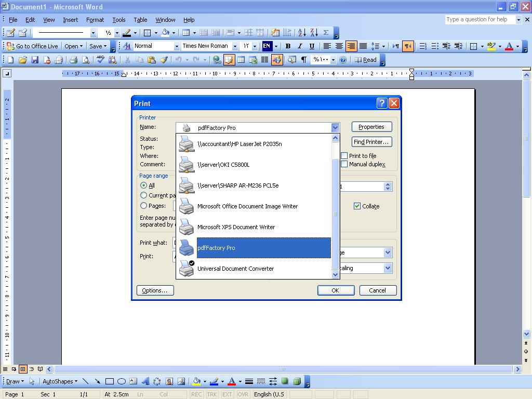
Task: Click the Font Color red A on Formatting toolbar
Action: [x=509, y=46]
